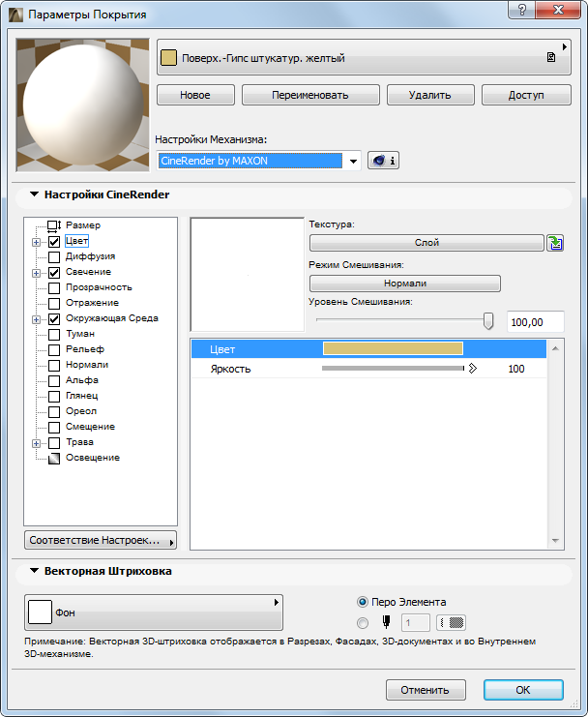Enable the Туман checkbox
This screenshot has height=717, width=588.
click(x=54, y=334)
